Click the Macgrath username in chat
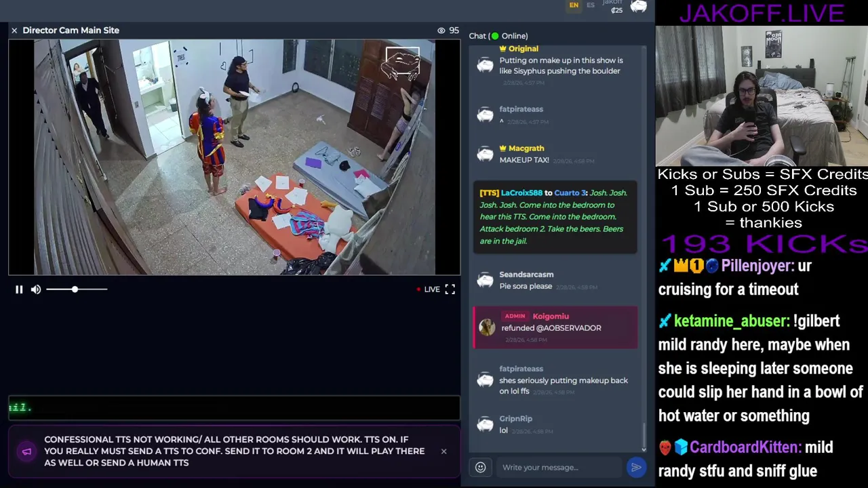This screenshot has width=868, height=488. click(x=526, y=148)
